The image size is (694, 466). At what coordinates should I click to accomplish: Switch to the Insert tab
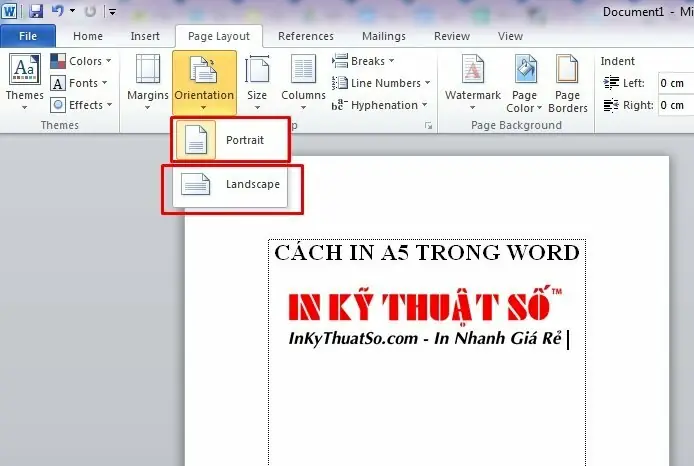145,36
